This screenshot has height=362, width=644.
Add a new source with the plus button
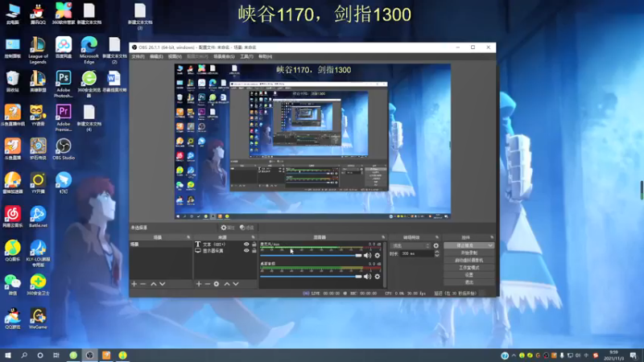pyautogui.click(x=199, y=284)
